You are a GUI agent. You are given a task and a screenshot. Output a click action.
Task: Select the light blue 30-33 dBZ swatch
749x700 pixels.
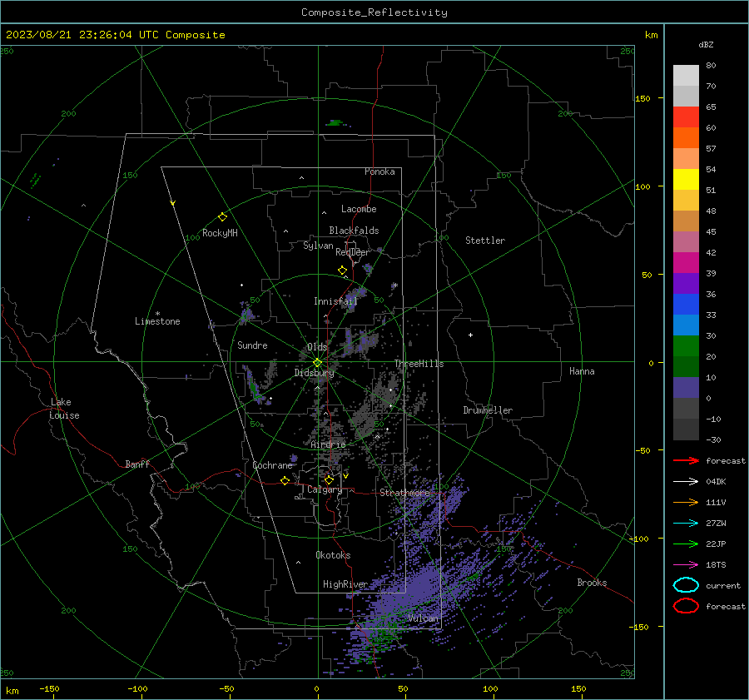pyautogui.click(x=686, y=325)
